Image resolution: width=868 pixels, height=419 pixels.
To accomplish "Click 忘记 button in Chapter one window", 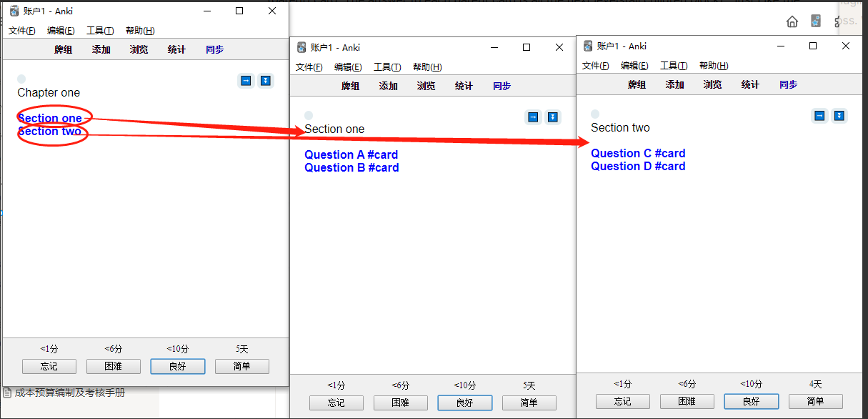I will [x=49, y=366].
